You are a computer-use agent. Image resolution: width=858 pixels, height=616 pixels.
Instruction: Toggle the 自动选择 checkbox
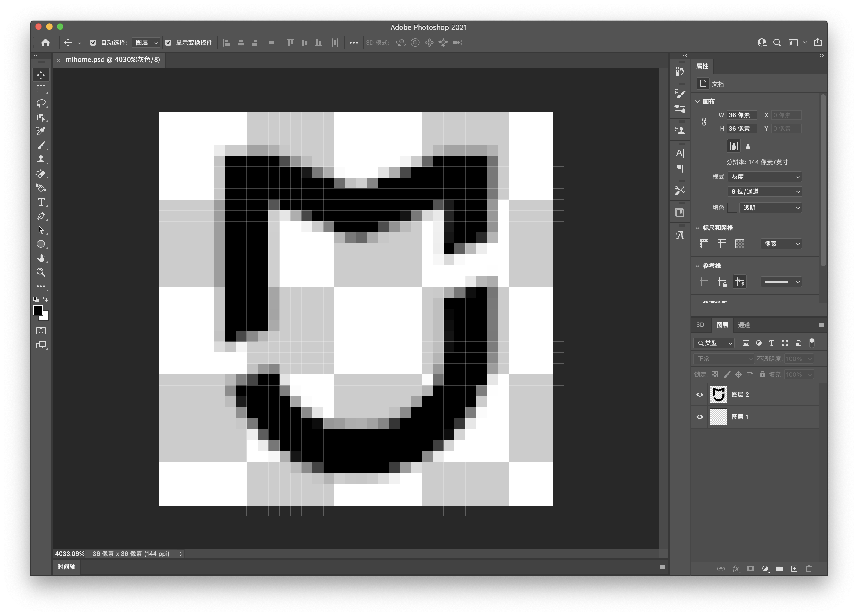point(93,43)
